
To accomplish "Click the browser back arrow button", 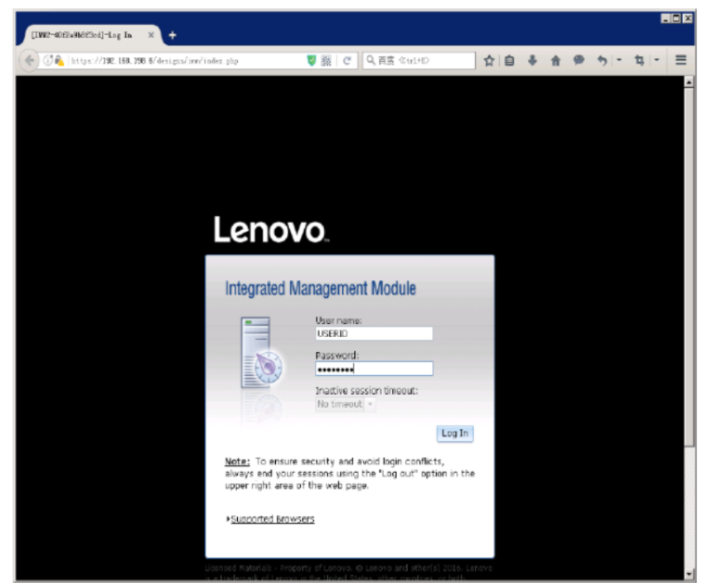I will (29, 60).
